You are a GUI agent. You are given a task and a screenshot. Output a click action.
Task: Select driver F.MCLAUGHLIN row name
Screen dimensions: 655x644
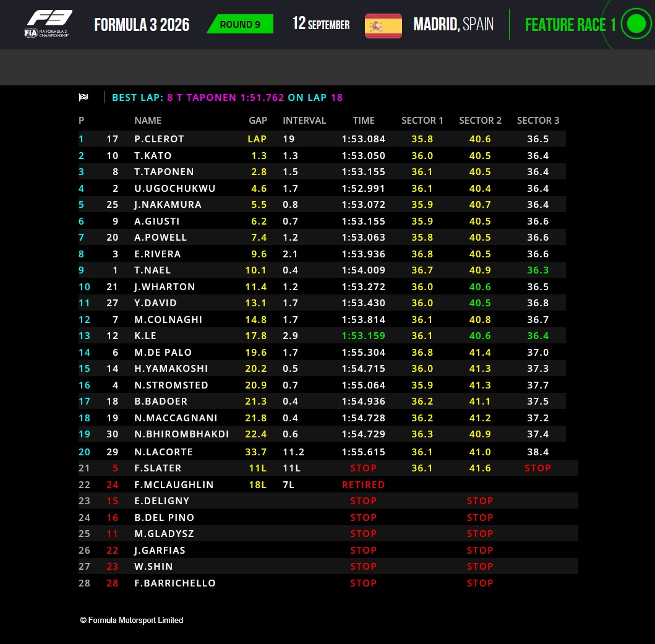(174, 485)
